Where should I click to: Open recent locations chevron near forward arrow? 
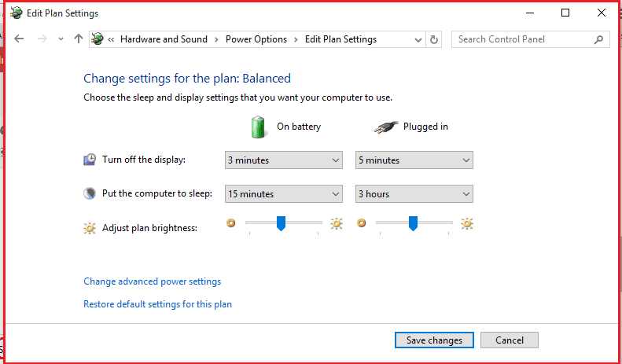[61, 39]
